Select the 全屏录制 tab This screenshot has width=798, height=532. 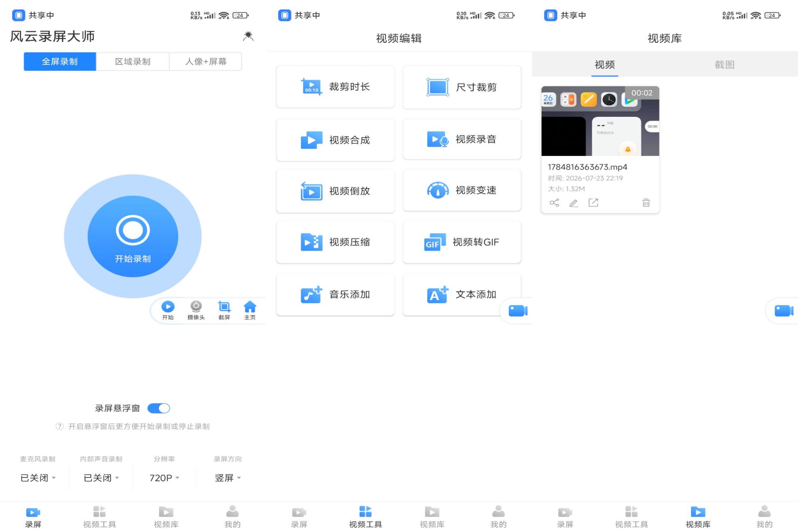coord(60,62)
